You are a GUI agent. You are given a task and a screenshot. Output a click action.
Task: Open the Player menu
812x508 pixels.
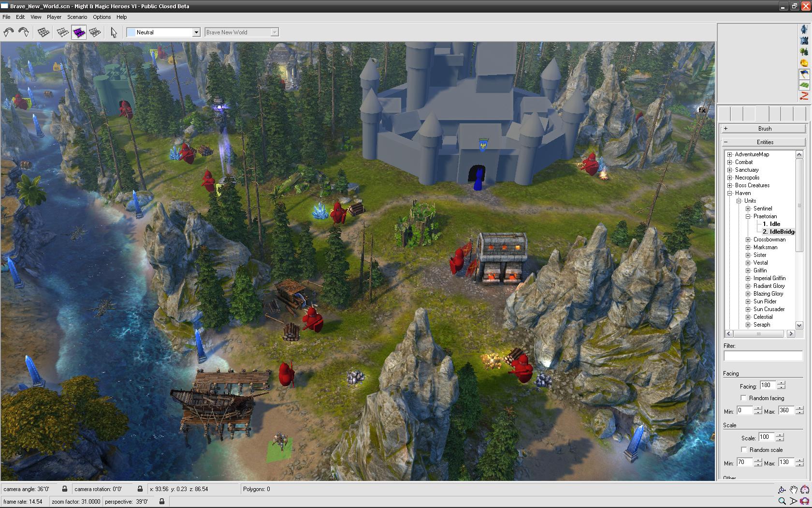pos(54,17)
